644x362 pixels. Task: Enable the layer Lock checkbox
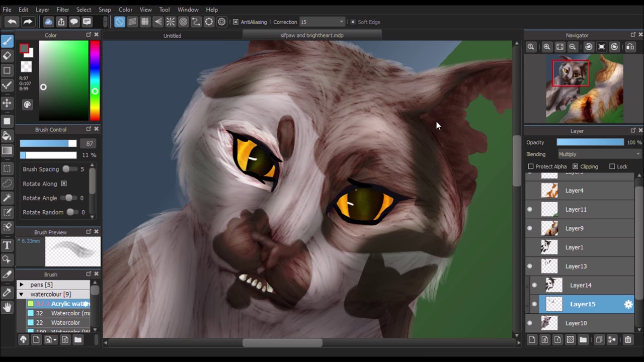(612, 166)
